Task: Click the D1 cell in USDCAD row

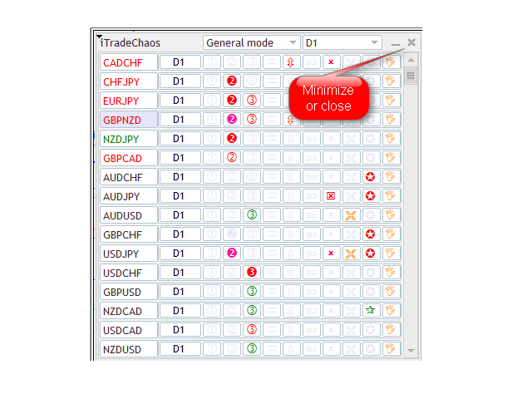Action: click(180, 329)
